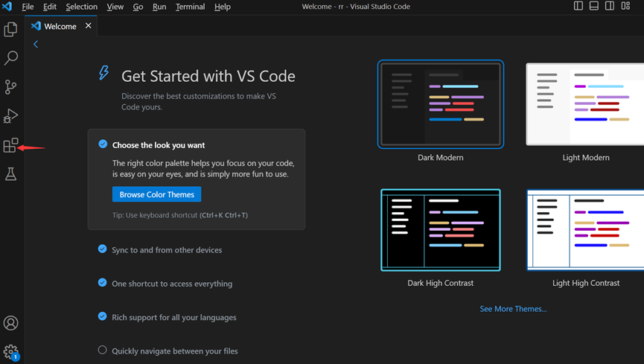Open the Manage gear icon

[x=10, y=352]
